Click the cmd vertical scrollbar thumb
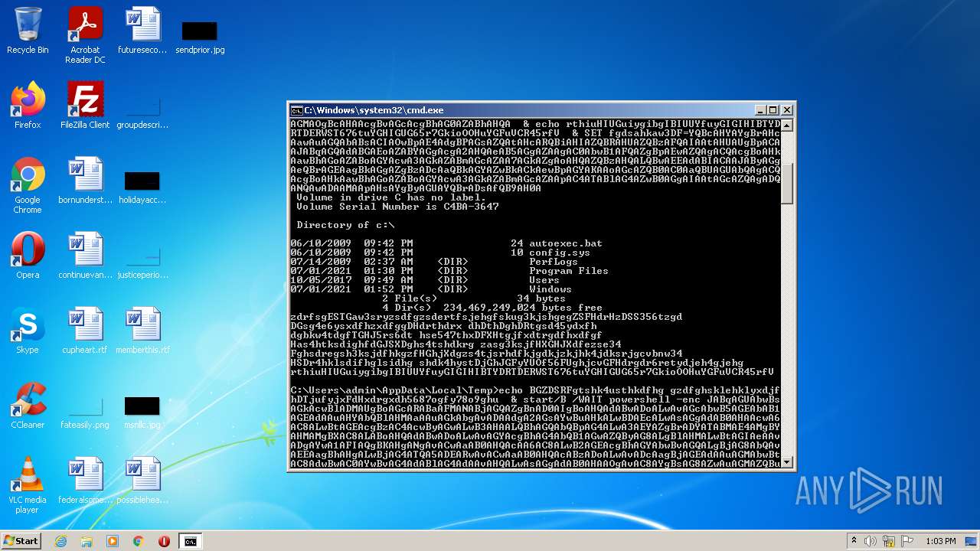 (x=786, y=183)
